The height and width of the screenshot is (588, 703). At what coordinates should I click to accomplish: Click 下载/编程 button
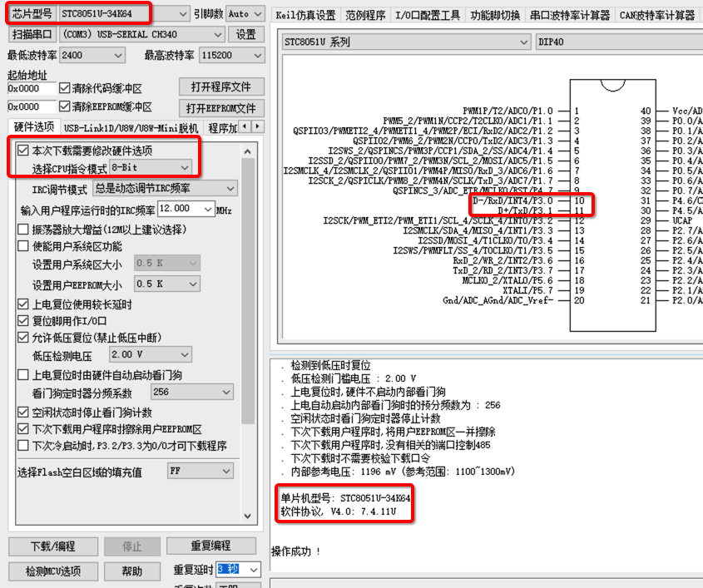point(53,546)
